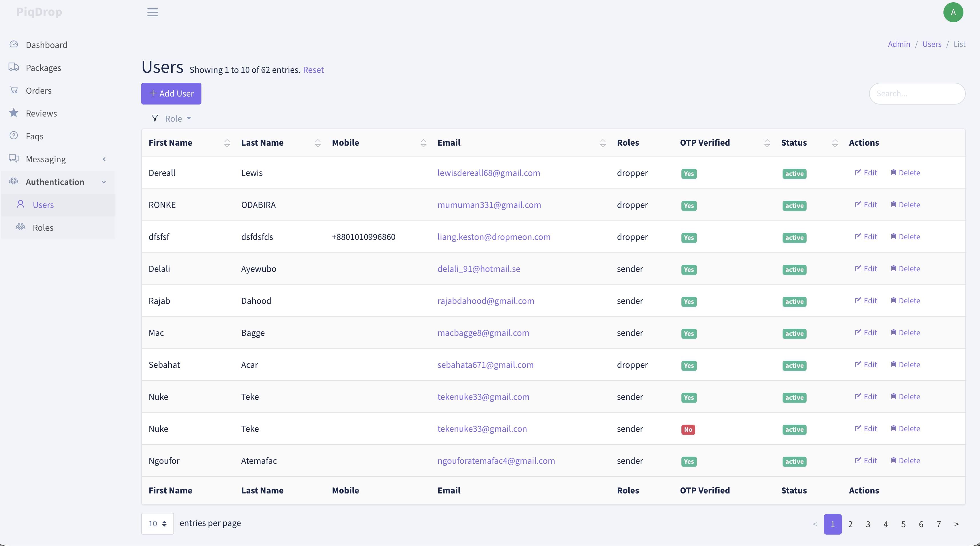
Task: Delete the Dereall Lewis user
Action: [x=905, y=172]
